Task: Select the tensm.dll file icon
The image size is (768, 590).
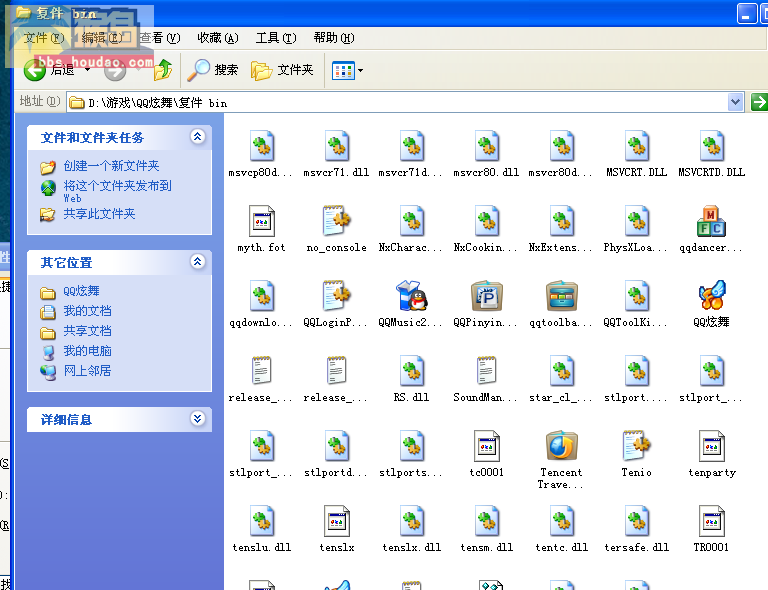Action: click(486, 520)
